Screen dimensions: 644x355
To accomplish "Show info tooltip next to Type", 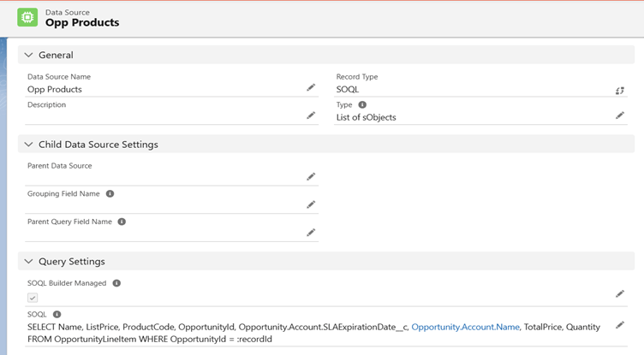I will [362, 104].
